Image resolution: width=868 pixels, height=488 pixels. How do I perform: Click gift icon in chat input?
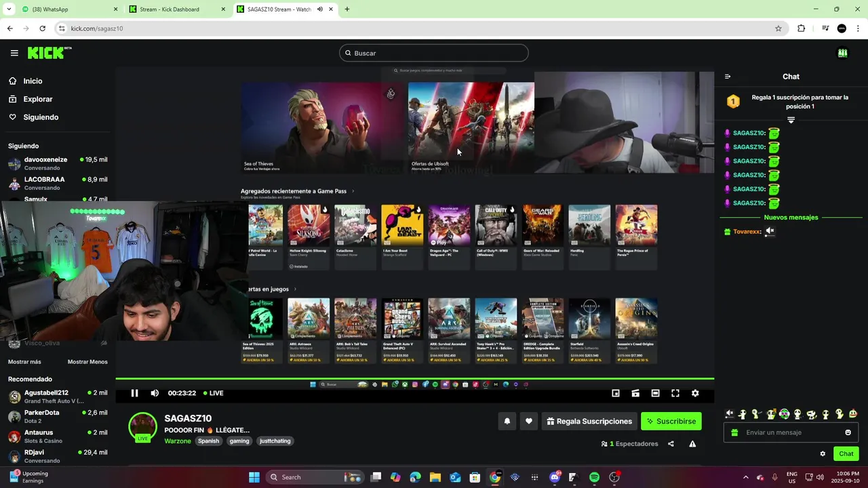coord(734,432)
